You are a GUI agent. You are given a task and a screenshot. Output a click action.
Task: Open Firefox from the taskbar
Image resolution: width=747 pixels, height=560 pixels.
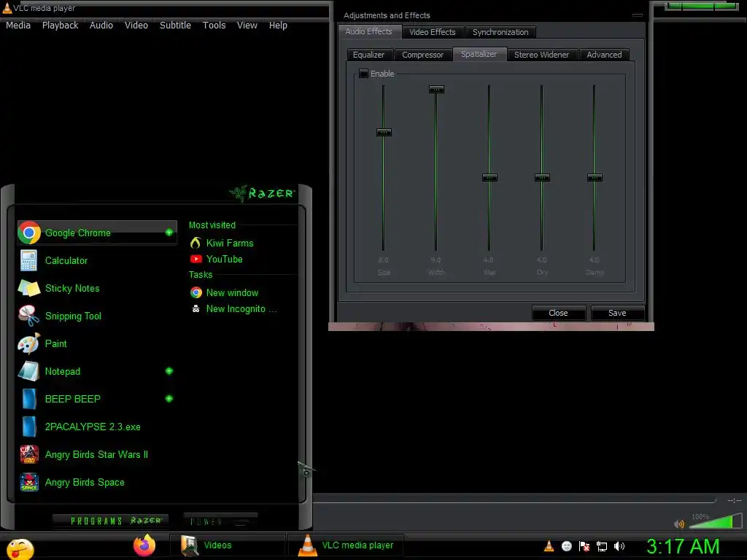click(144, 545)
